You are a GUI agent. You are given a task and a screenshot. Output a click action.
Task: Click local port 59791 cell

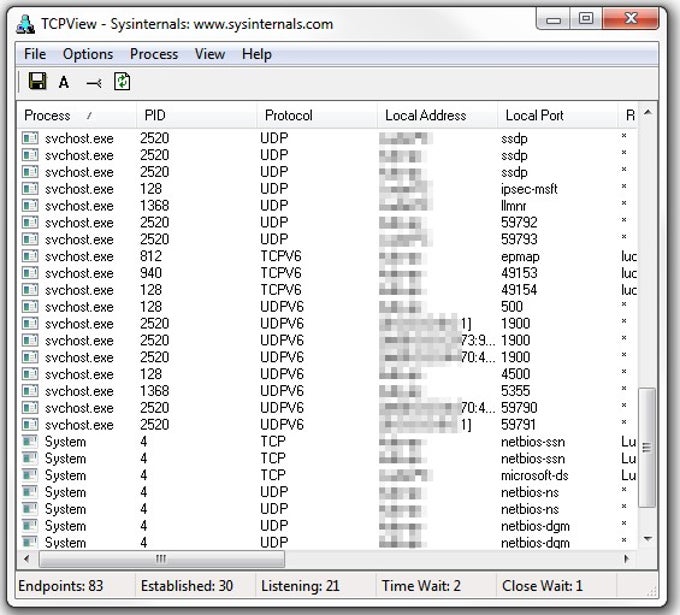(518, 425)
